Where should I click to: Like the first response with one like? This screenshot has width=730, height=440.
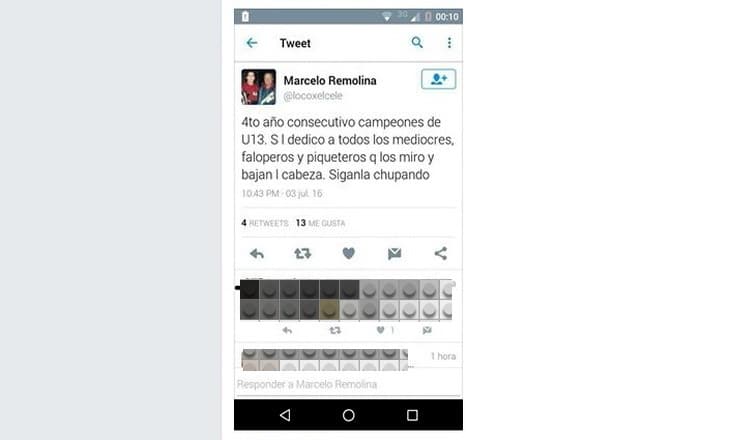pyautogui.click(x=385, y=330)
